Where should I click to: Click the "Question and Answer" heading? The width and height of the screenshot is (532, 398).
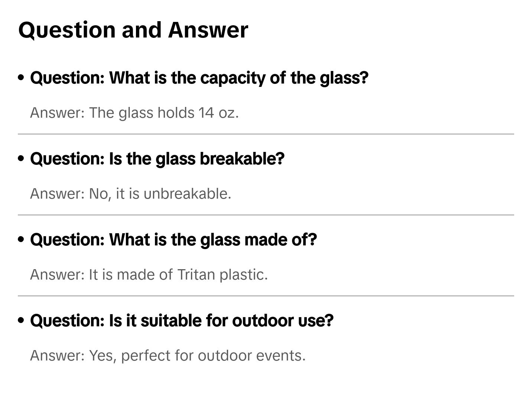coord(133,30)
